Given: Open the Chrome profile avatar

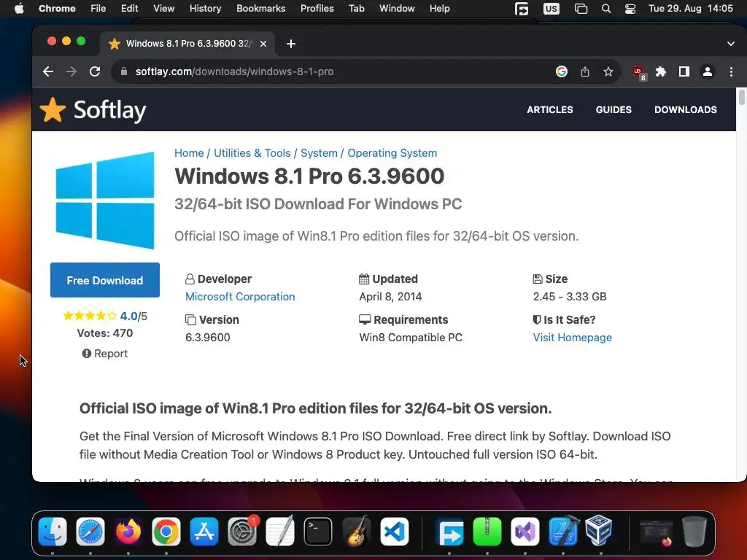Looking at the screenshot, I should click(x=708, y=71).
